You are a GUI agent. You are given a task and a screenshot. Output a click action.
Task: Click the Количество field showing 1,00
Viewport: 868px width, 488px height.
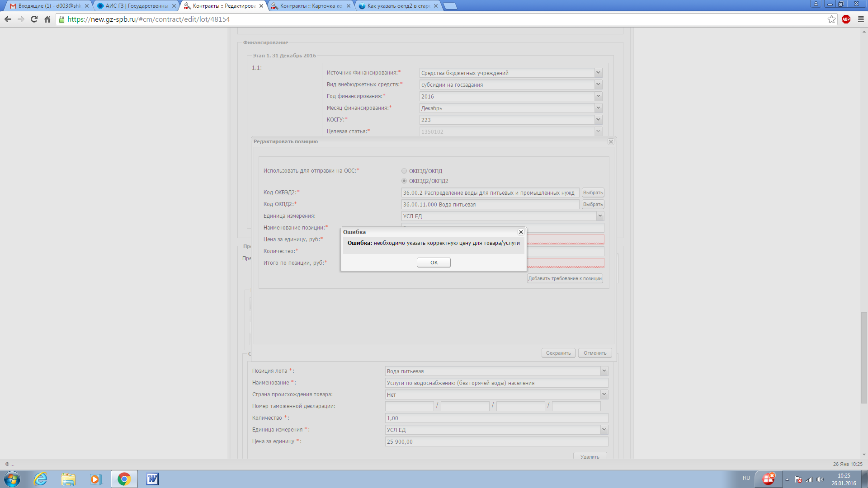496,418
